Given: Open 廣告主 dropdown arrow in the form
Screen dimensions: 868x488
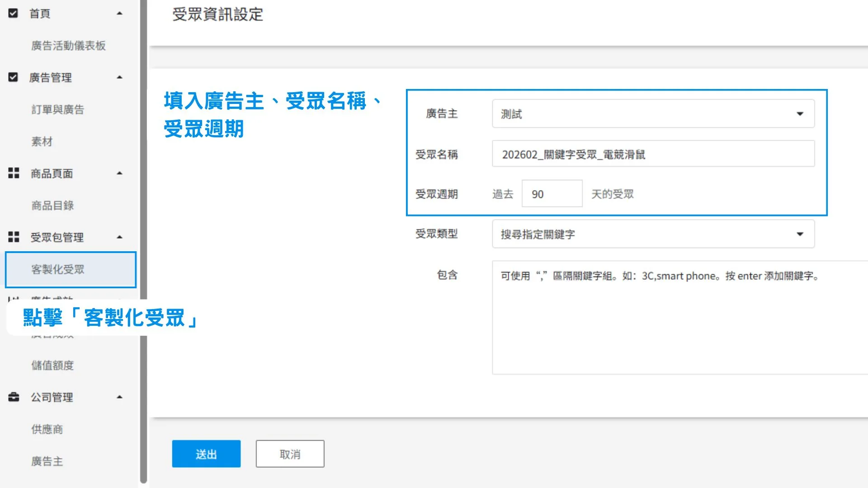Looking at the screenshot, I should [800, 114].
